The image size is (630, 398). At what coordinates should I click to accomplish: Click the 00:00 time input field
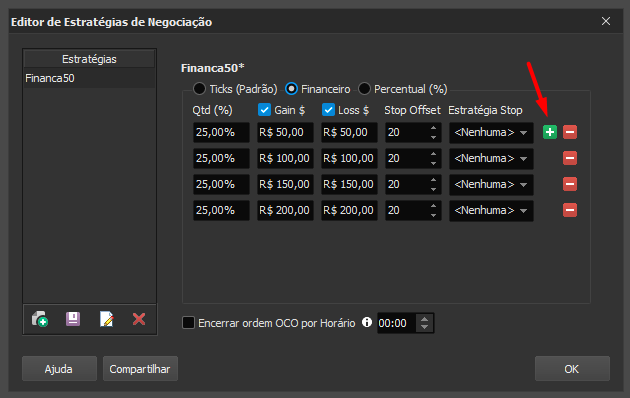[397, 323]
